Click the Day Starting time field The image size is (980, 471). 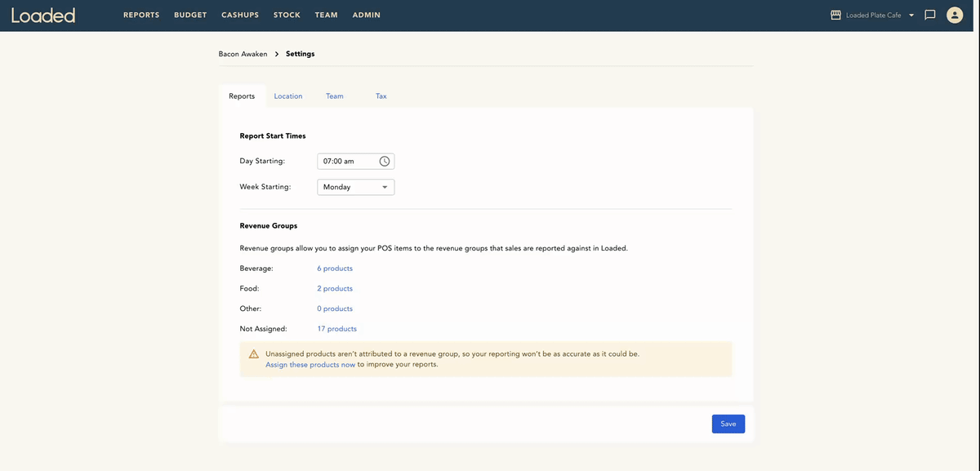coord(355,162)
